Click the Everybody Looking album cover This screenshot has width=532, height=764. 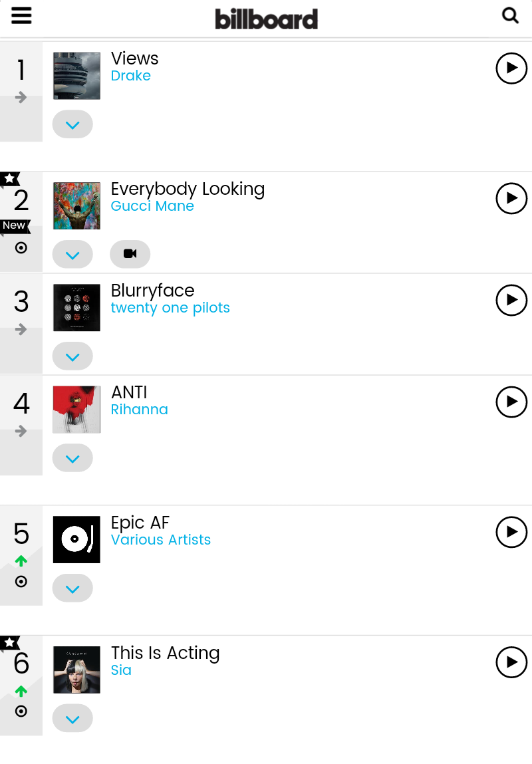coord(76,206)
